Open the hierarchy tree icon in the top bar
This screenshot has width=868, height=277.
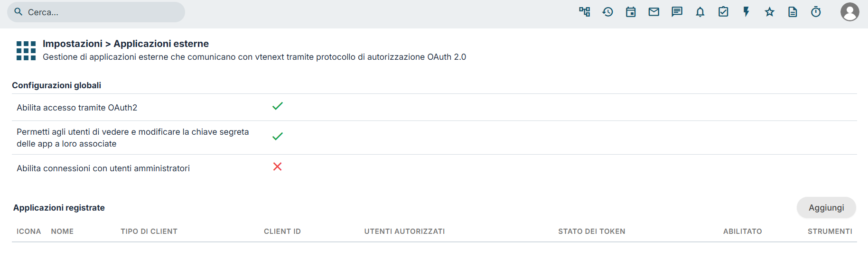(584, 12)
